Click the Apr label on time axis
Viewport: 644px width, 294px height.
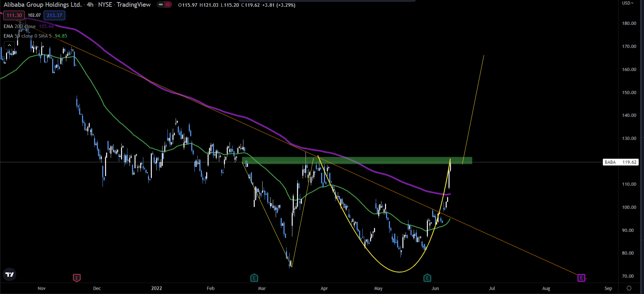pyautogui.click(x=324, y=288)
